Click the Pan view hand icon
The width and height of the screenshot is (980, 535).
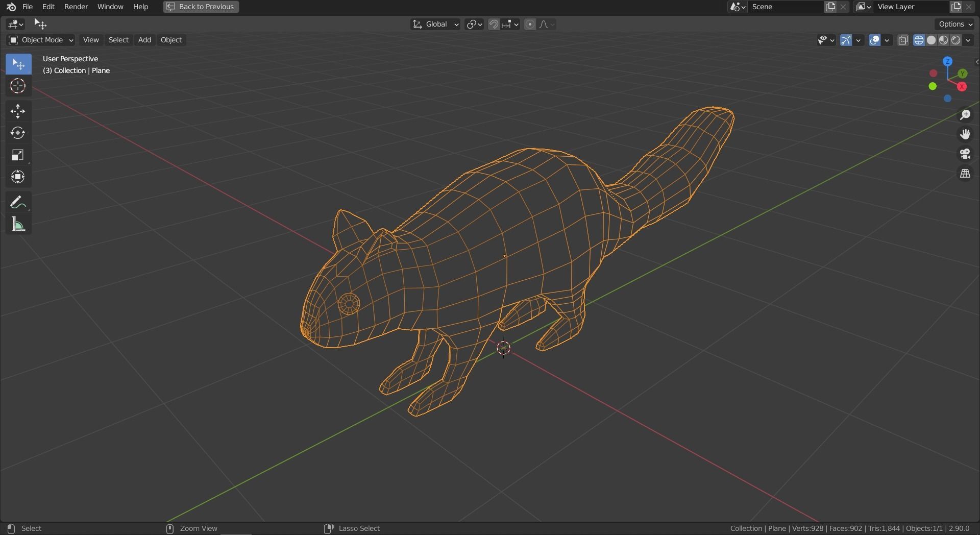coord(965,134)
